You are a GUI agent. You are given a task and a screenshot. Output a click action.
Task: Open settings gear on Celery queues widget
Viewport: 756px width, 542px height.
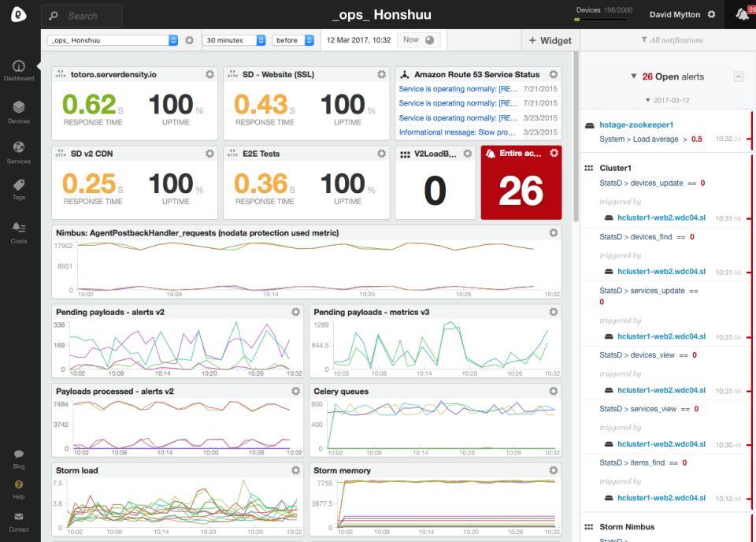(554, 391)
